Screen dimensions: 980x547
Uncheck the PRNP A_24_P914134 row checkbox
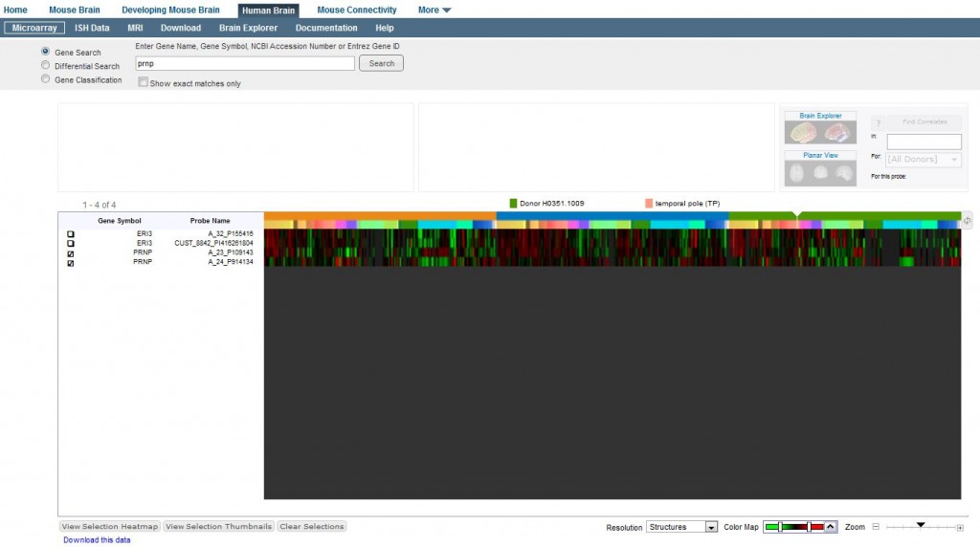tap(71, 263)
